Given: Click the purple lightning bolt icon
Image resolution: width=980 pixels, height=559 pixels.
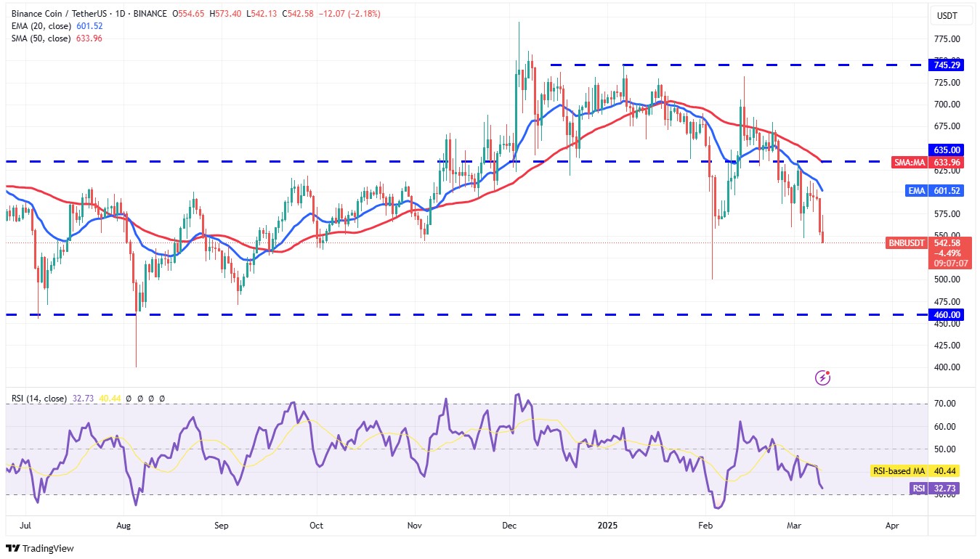Looking at the screenshot, I should 823,377.
